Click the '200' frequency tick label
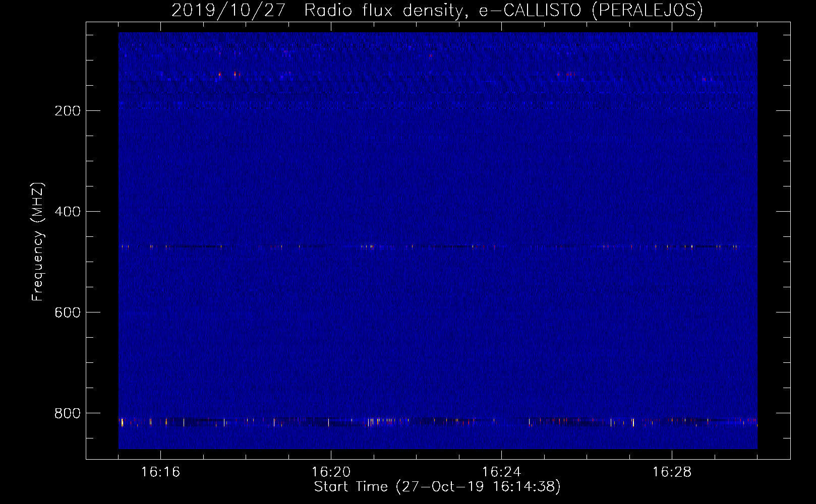816x504 pixels. pyautogui.click(x=67, y=111)
